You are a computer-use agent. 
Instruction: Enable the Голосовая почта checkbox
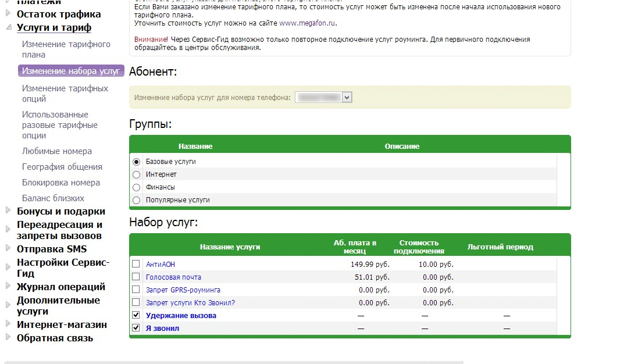click(136, 277)
